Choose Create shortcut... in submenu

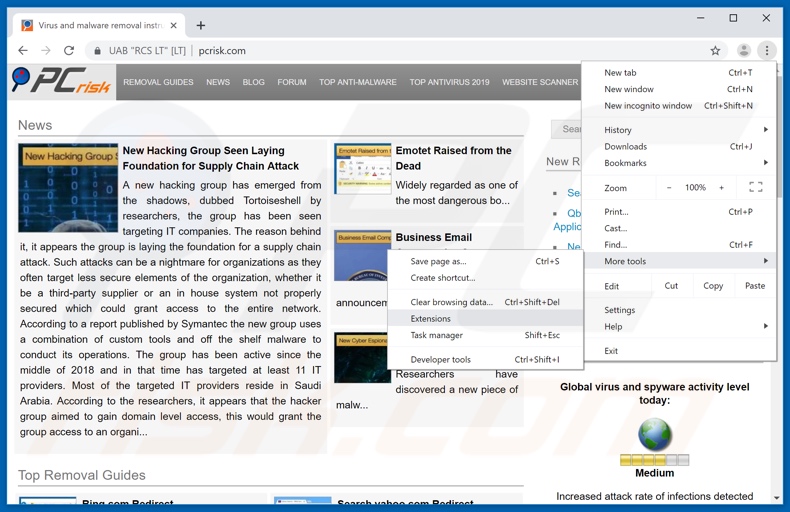coord(485,278)
